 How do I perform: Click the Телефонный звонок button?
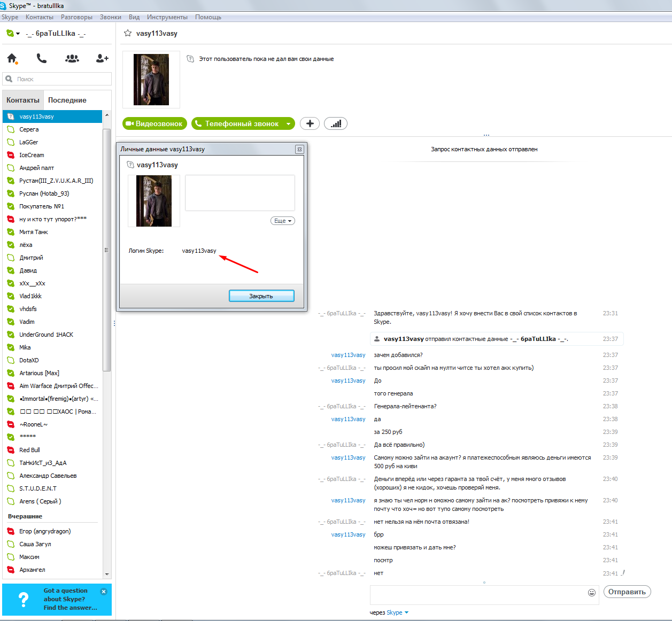(237, 123)
